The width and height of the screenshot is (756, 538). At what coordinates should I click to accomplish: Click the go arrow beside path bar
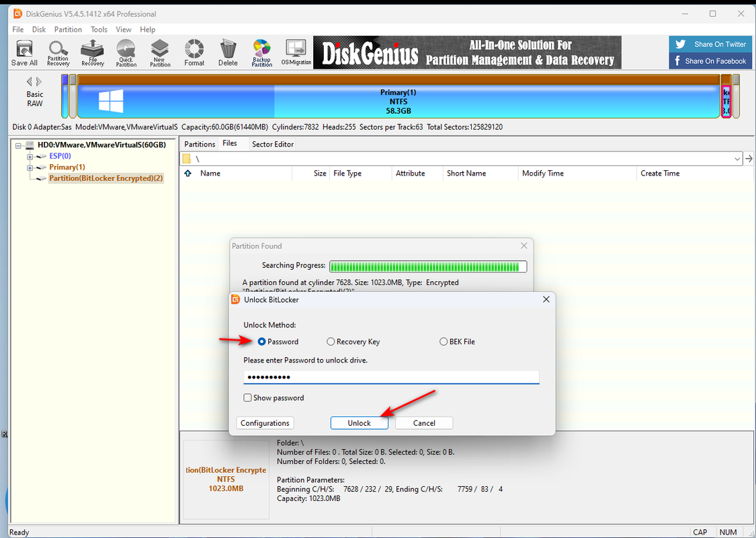(749, 158)
